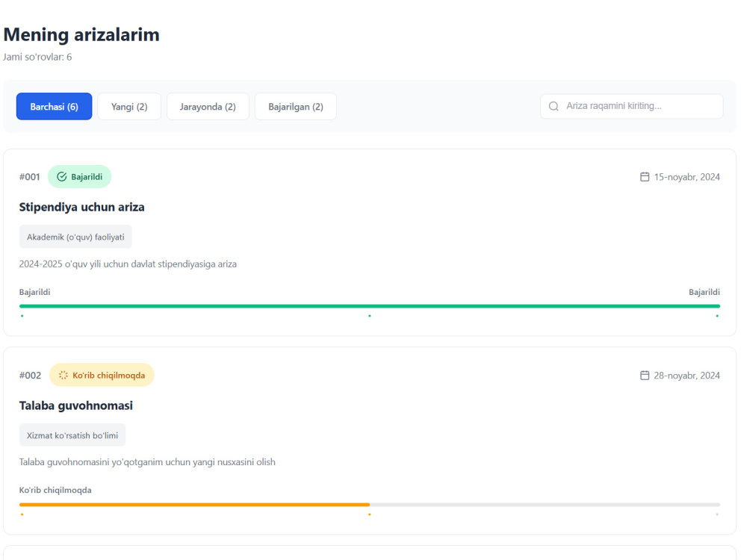Screen dimensions: 747x560
Task: Click the calendar icon next to 28-noyabr, 2024
Action: click(x=643, y=375)
